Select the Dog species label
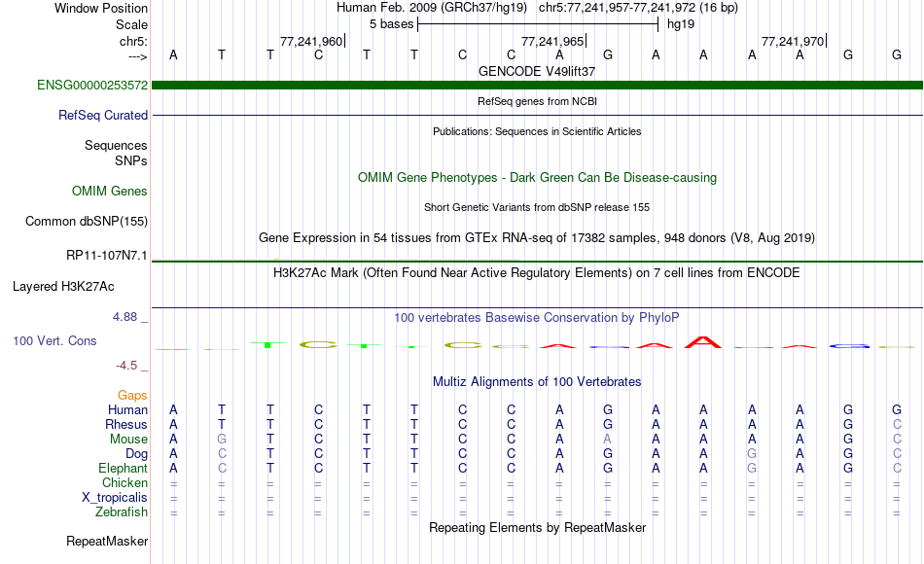This screenshot has height=564, width=924. click(136, 454)
